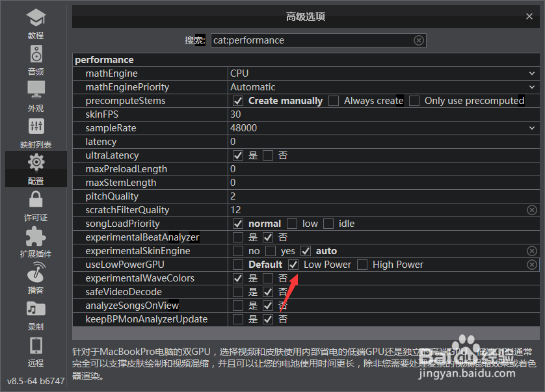The height and width of the screenshot is (392, 545).
Task: Set ultraLatency to 否
Action: [268, 155]
